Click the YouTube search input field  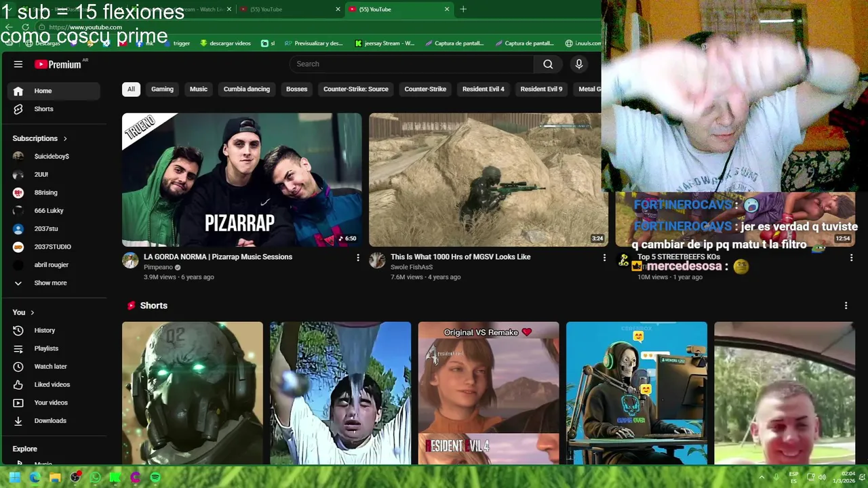pos(411,64)
